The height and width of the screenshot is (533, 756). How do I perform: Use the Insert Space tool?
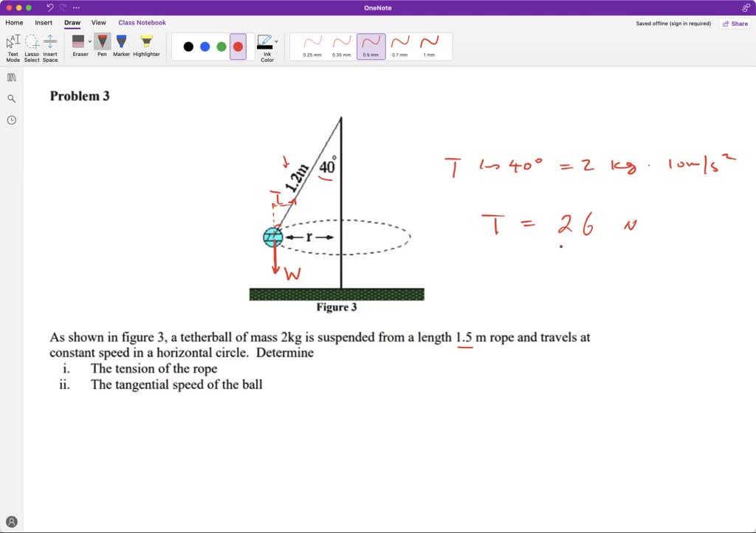pyautogui.click(x=49, y=43)
